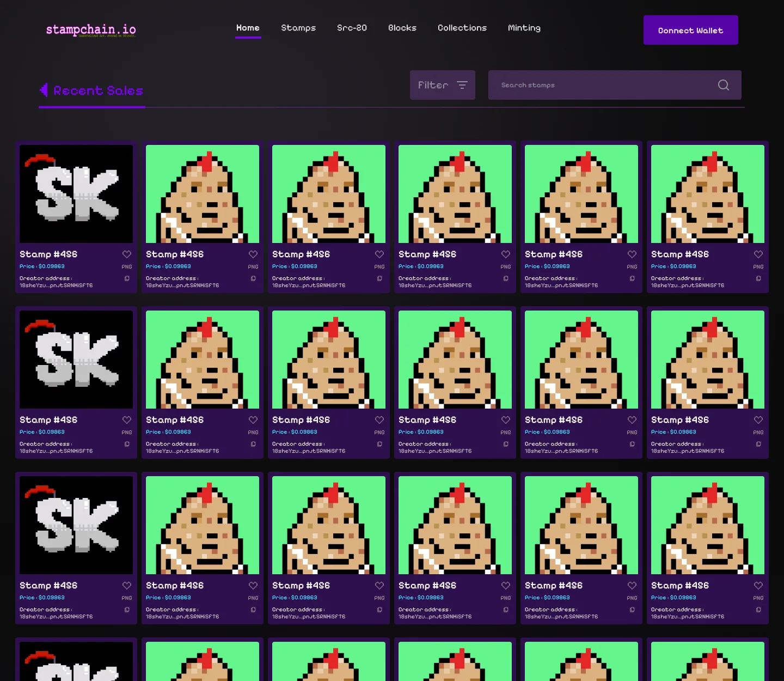The width and height of the screenshot is (784, 681).
Task: Favorite the SK stamp in the second row
Action: click(x=127, y=420)
